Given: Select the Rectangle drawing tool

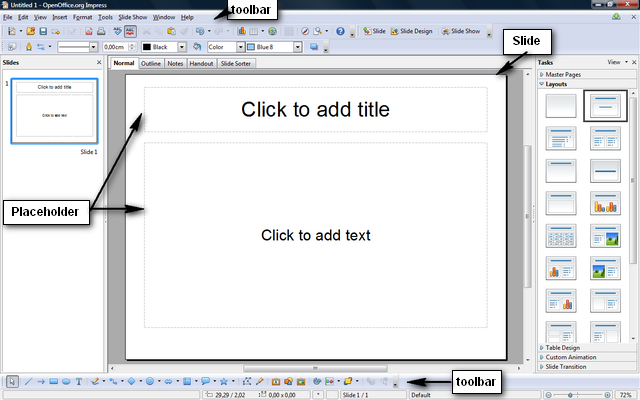Looking at the screenshot, I should click(53, 382).
